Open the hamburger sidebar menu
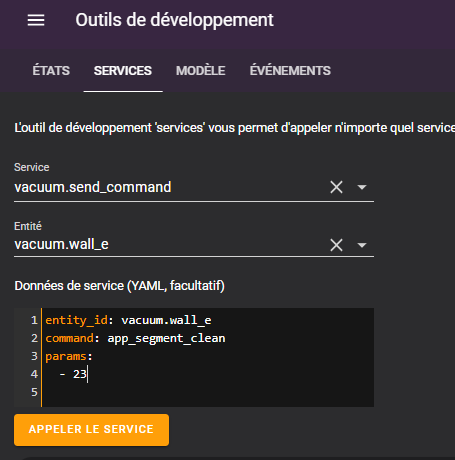 (x=36, y=20)
